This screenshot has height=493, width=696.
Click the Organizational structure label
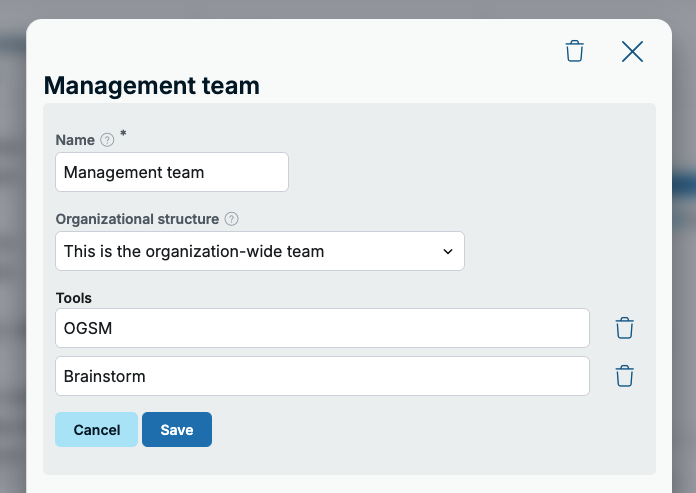click(x=137, y=219)
